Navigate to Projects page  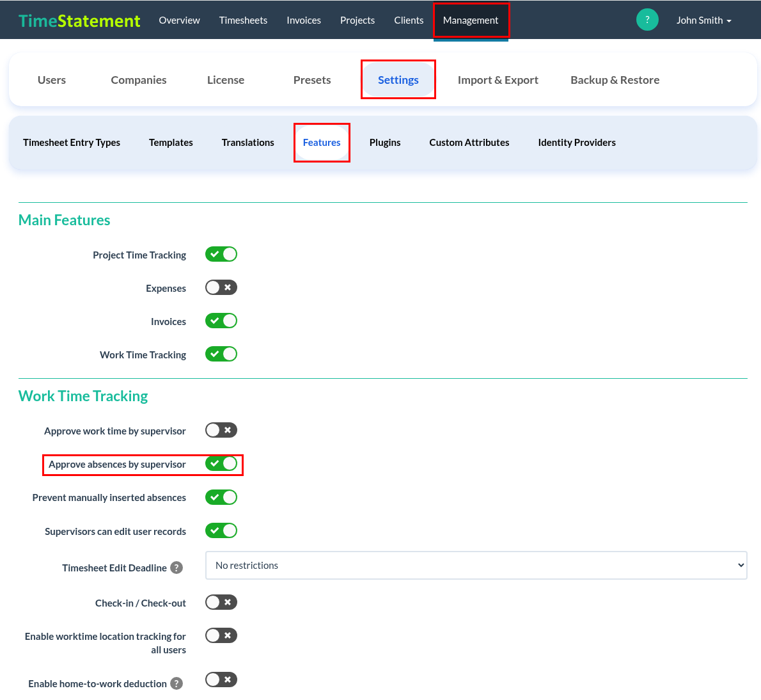coord(357,20)
